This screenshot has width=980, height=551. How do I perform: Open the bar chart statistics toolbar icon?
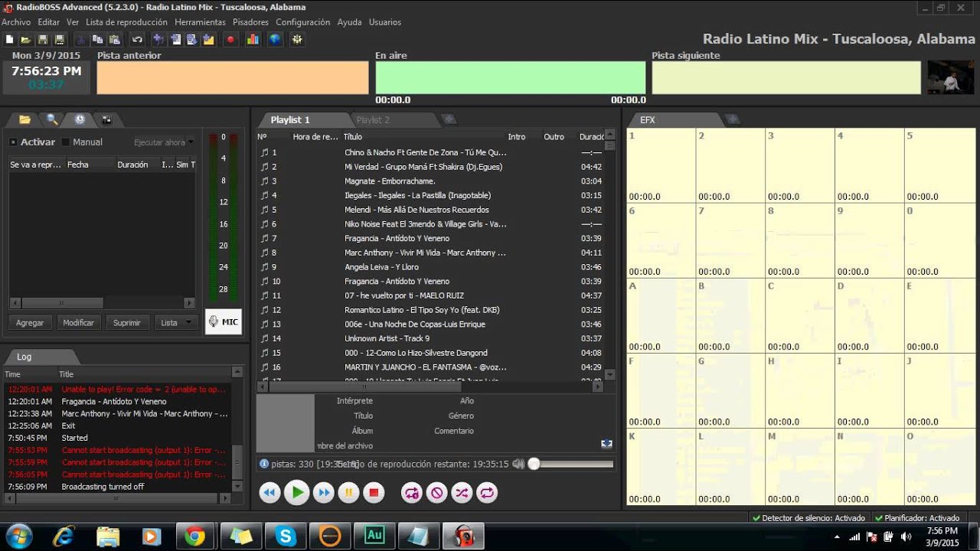tap(252, 39)
